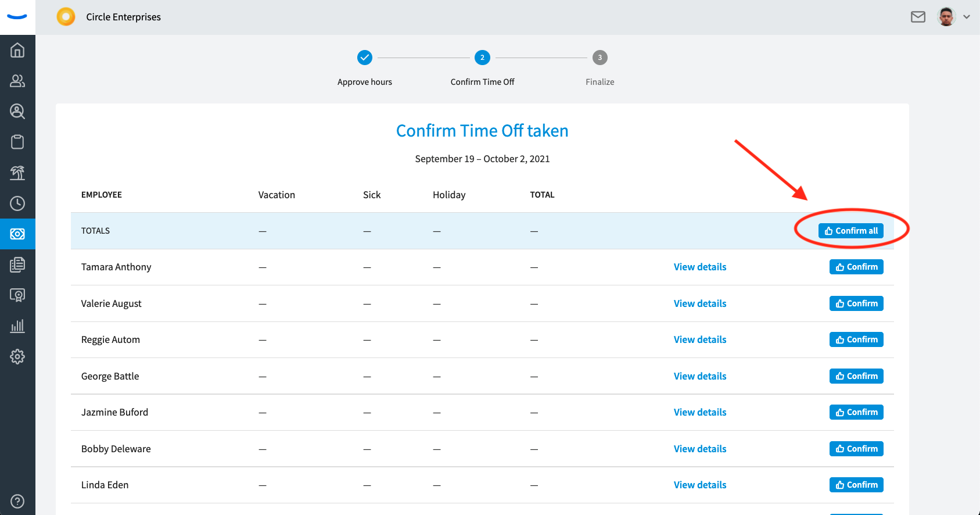The width and height of the screenshot is (980, 515).
Task: Click the Holiday column header
Action: (x=449, y=195)
